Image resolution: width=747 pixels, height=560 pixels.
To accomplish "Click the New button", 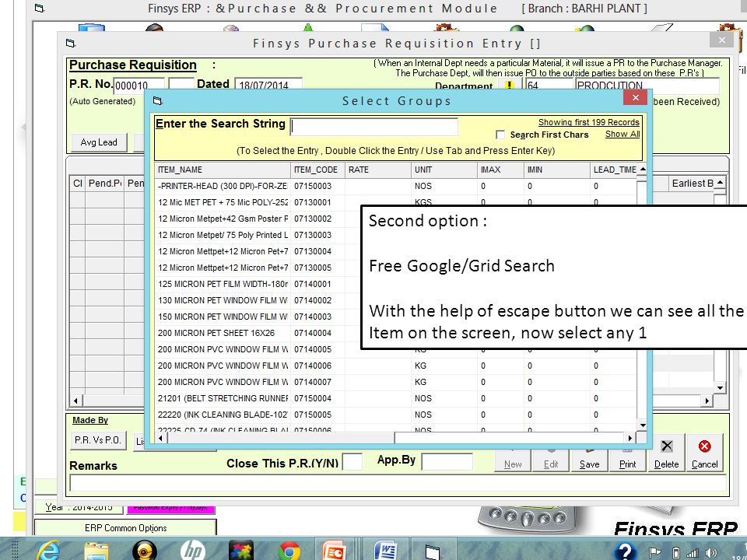I will [x=513, y=460].
